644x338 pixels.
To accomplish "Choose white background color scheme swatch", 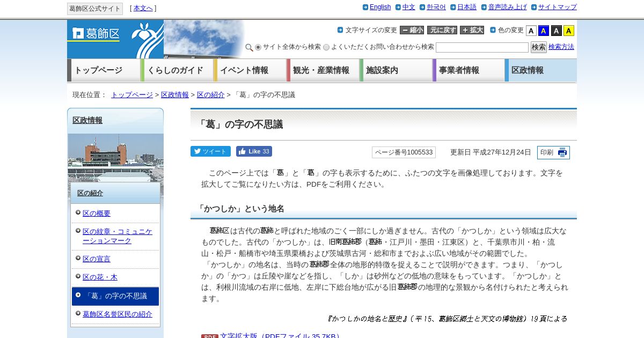I will 531,31.
